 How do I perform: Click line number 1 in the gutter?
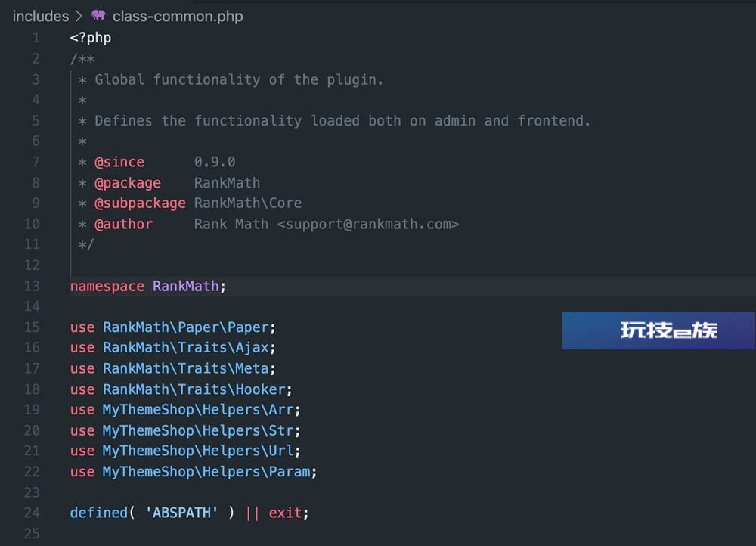pyautogui.click(x=36, y=38)
